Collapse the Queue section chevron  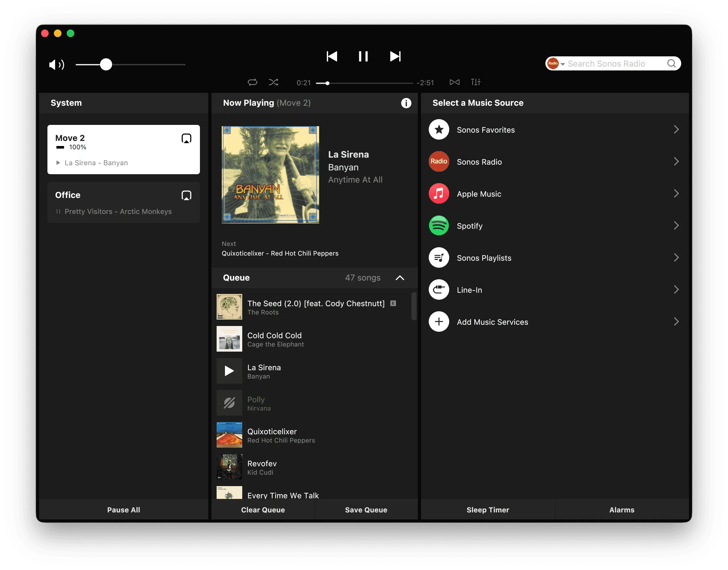tap(400, 278)
